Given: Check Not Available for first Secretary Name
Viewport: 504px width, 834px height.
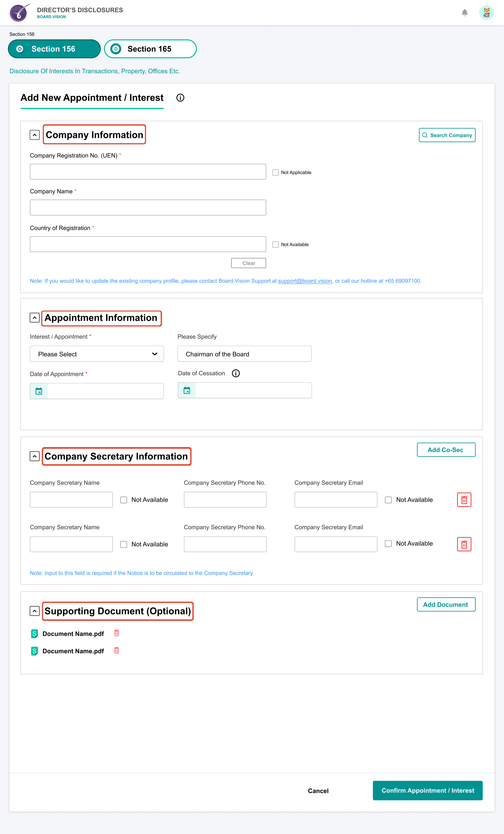Looking at the screenshot, I should click(x=124, y=500).
